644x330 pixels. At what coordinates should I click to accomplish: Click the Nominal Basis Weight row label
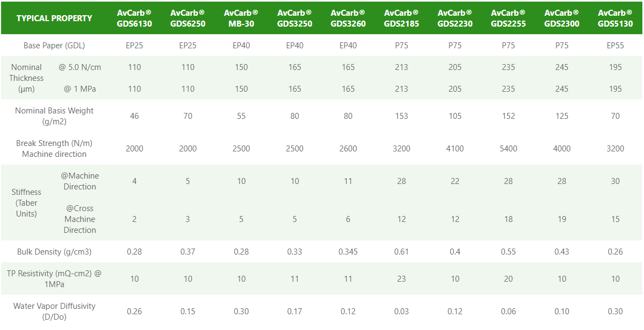pos(54,116)
